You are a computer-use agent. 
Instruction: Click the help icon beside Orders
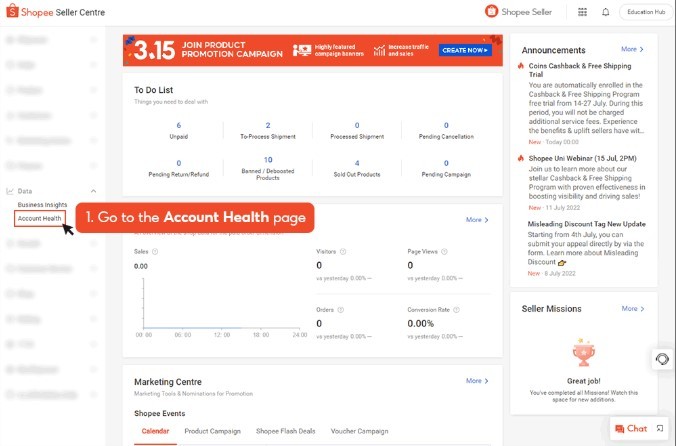pyautogui.click(x=340, y=310)
